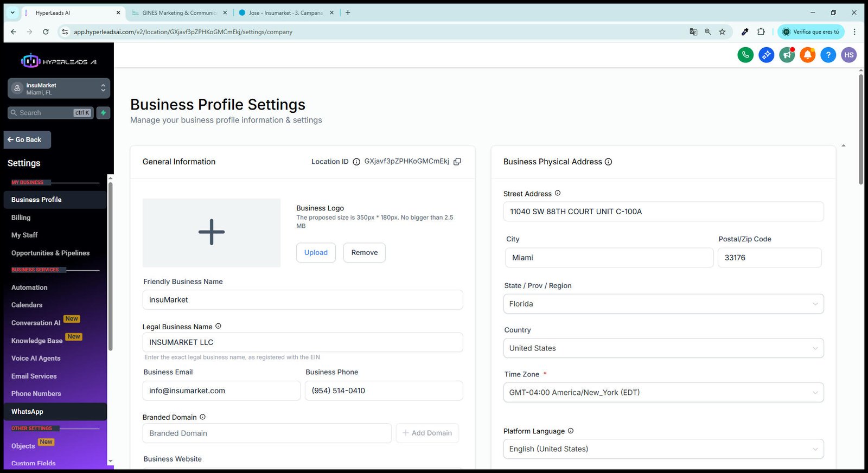This screenshot has height=473, width=868.
Task: Open the Country dropdown showing United States
Action: [663, 348]
